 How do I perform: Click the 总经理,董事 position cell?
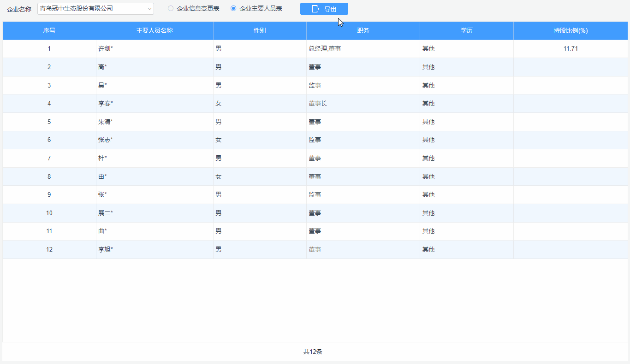(x=325, y=49)
